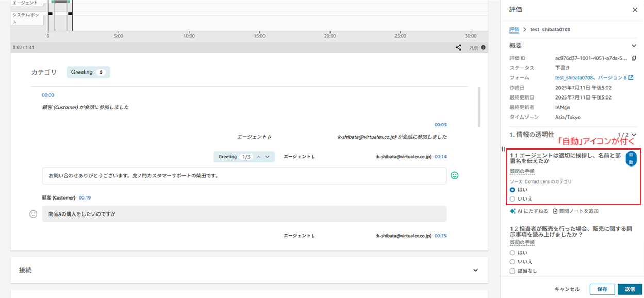Collapse the 概要 section

coord(634,46)
